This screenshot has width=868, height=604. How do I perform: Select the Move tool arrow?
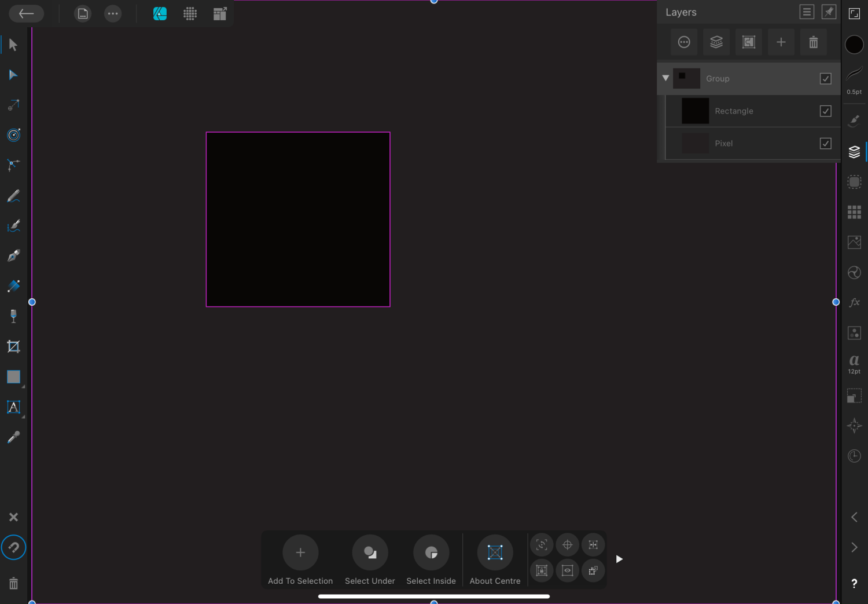(x=13, y=45)
